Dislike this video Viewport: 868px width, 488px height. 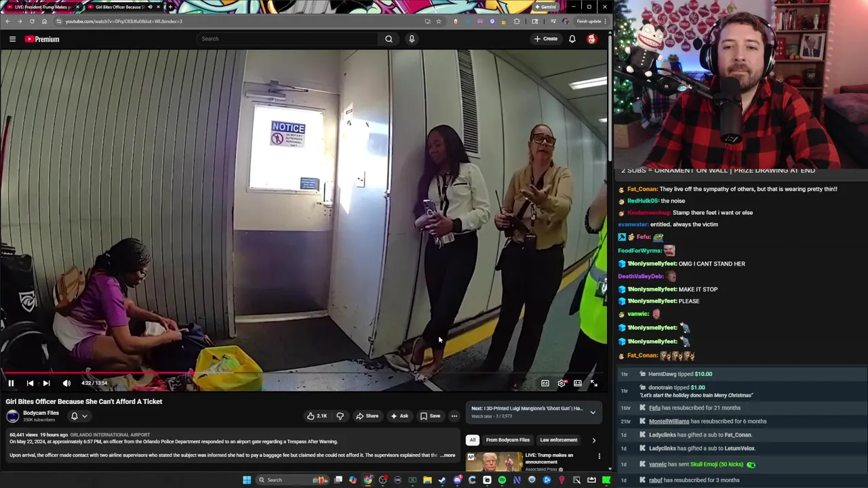(340, 416)
